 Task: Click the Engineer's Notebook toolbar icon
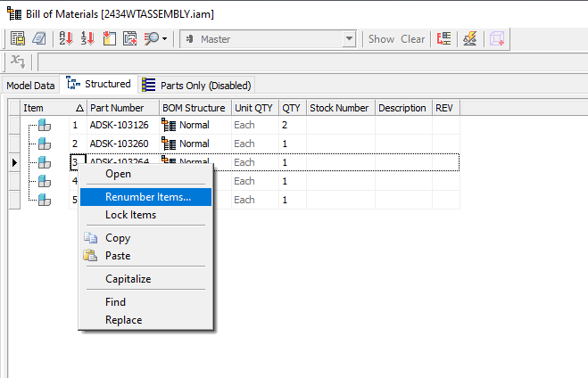tap(39, 38)
